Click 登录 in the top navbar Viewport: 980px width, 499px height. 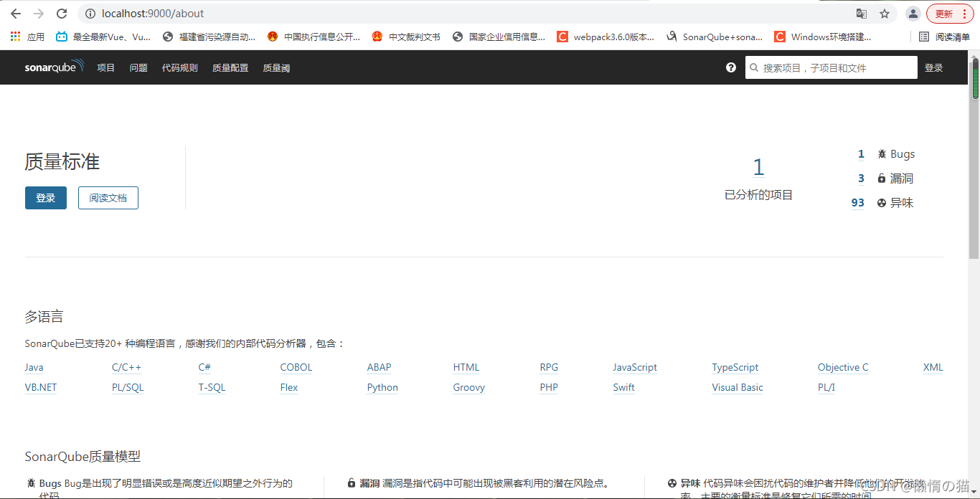coord(934,68)
